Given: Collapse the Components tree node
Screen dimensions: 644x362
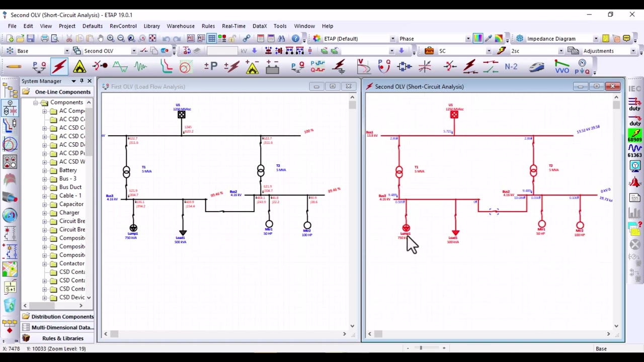Looking at the screenshot, I should point(36,103).
